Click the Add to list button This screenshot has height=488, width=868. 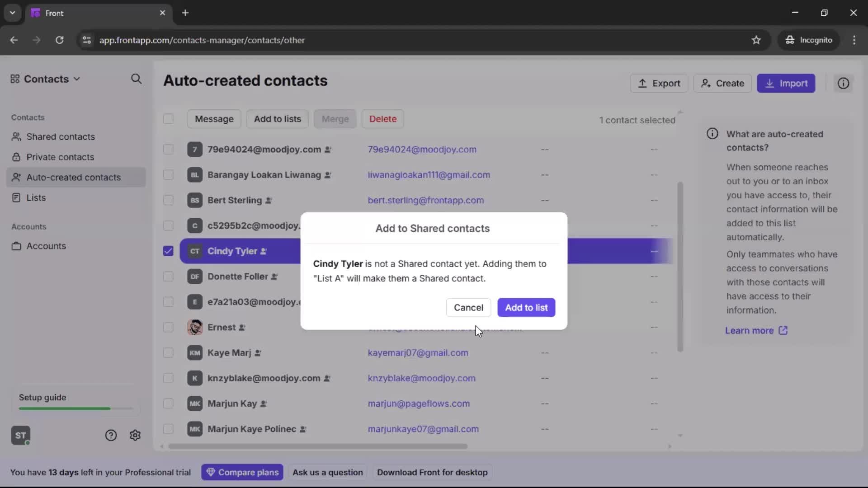526,307
